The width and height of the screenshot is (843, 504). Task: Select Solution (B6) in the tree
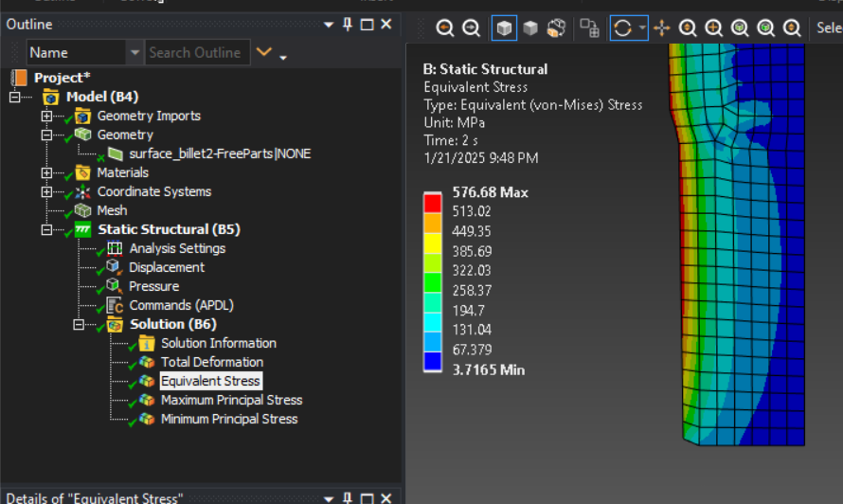(173, 324)
